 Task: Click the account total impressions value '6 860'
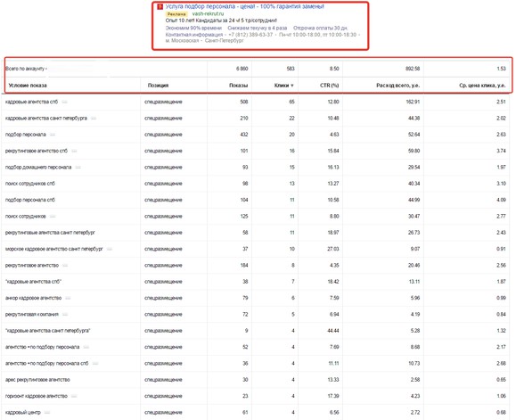tap(242, 69)
